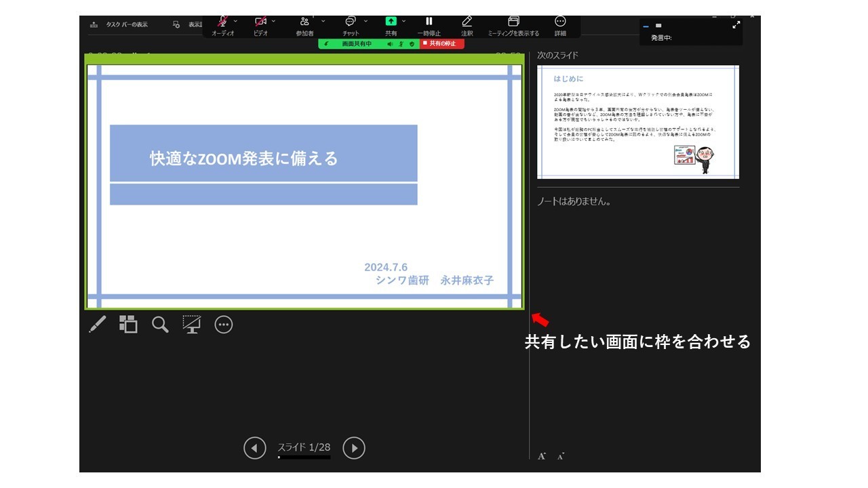Image resolution: width=868 pixels, height=488 pixels.
Task: Unmute audio with the オーディオ microphone icon
Action: 222,21
